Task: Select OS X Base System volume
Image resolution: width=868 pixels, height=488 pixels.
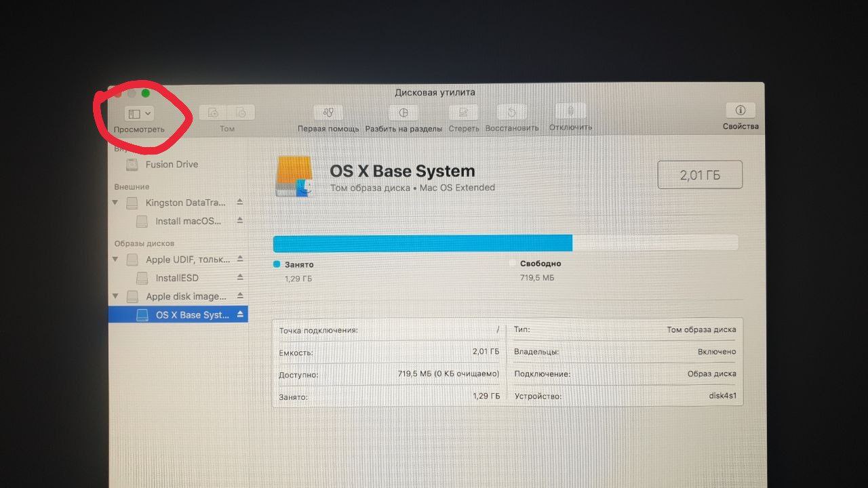Action: 178,314
